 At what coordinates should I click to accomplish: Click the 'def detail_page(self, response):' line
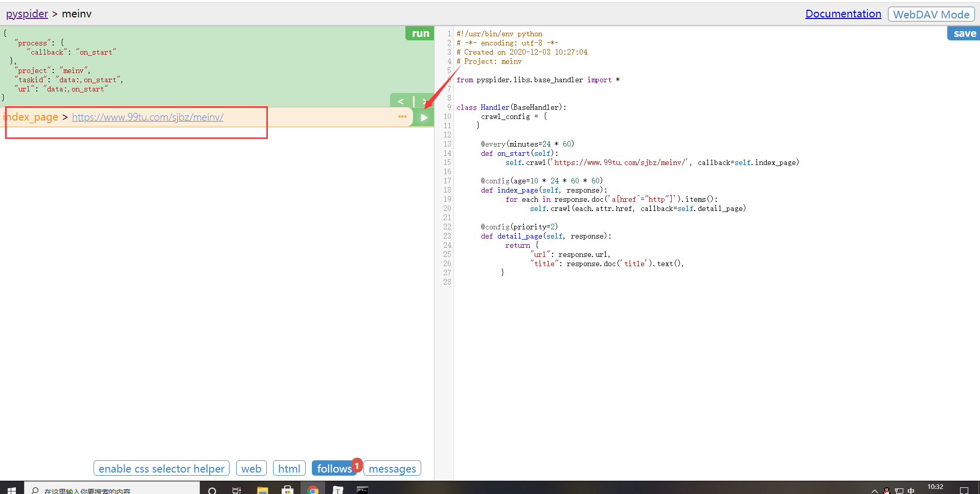tap(546, 236)
